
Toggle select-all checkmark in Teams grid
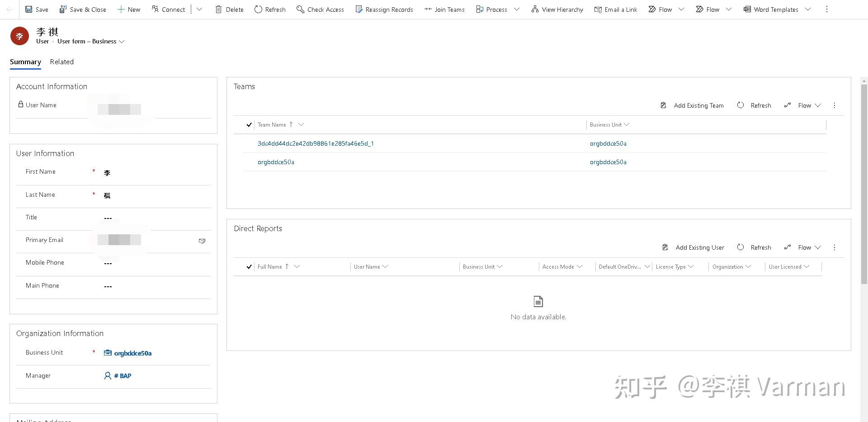tap(249, 125)
